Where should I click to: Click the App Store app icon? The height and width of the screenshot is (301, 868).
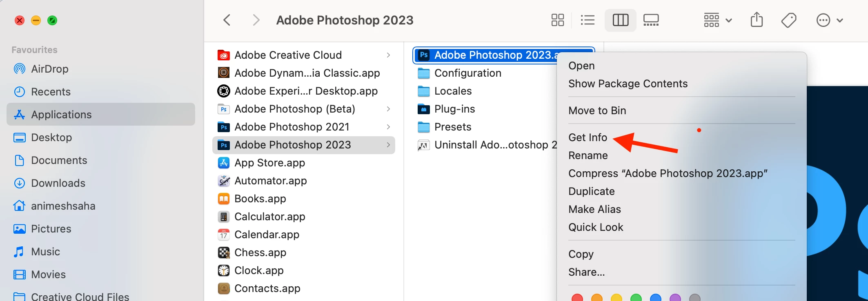pyautogui.click(x=224, y=163)
